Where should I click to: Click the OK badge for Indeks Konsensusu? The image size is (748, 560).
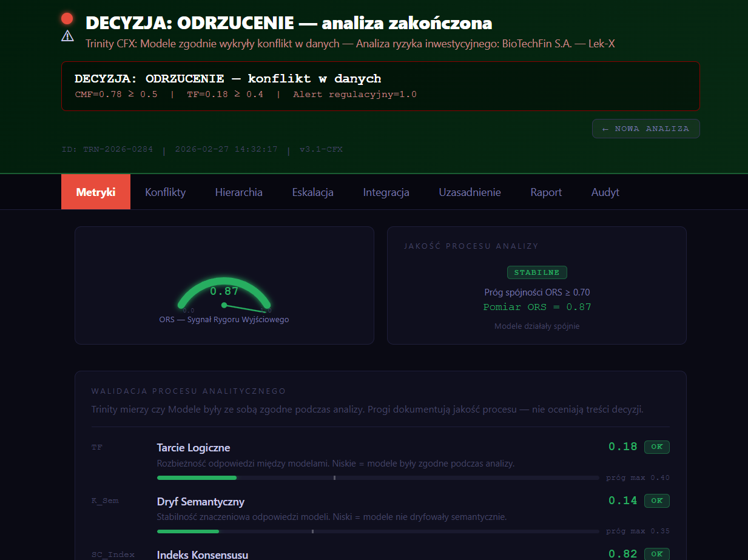click(656, 553)
